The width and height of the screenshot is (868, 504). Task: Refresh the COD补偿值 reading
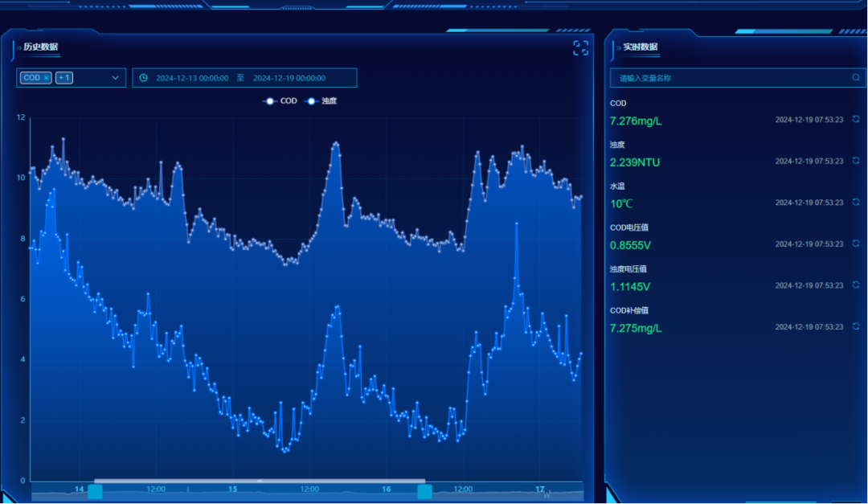pos(856,327)
